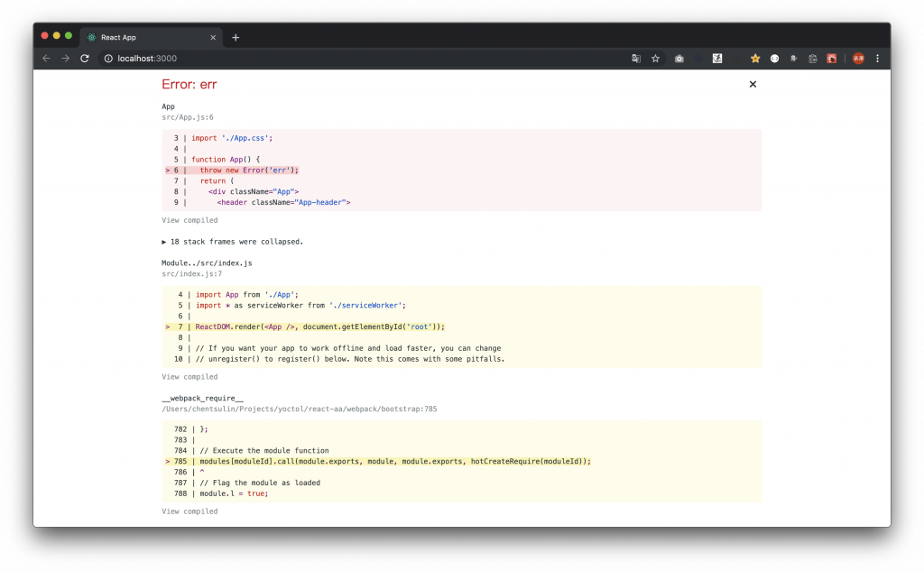
Task: Select the React App tab
Action: (152, 37)
